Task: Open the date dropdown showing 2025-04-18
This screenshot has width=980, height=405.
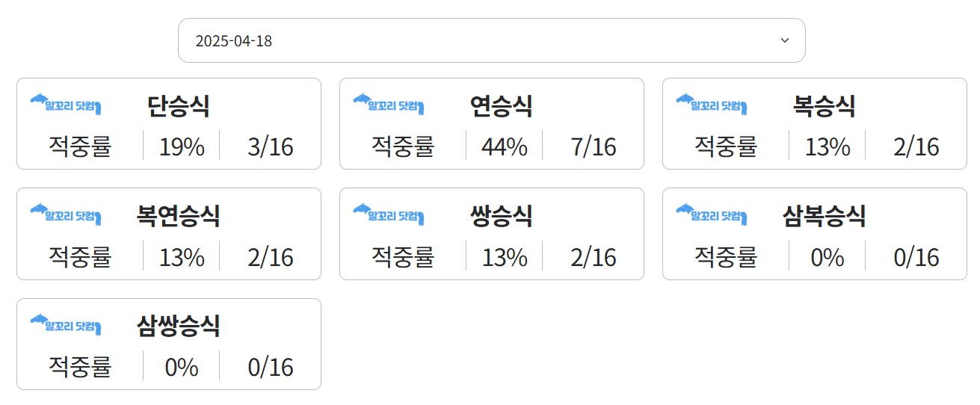Action: point(491,40)
